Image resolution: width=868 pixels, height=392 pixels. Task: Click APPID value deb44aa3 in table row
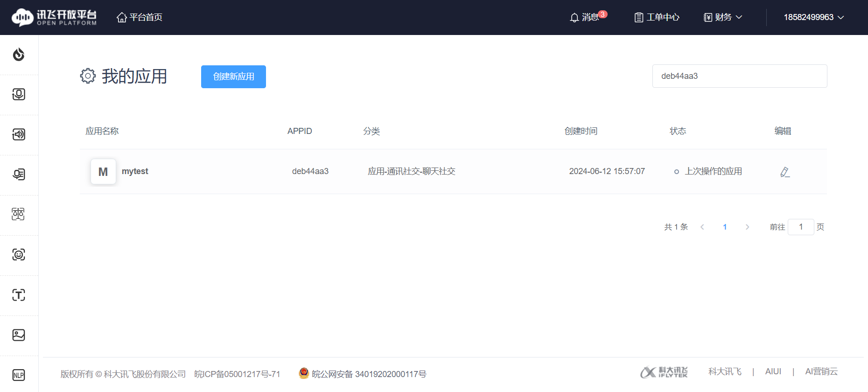tap(310, 171)
